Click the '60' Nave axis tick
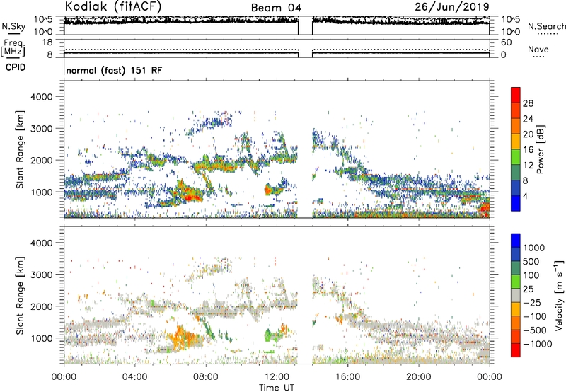566x392 pixels. tap(507, 42)
